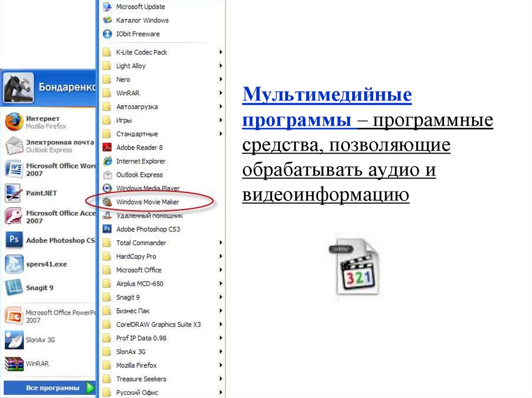Open HardCopy Pro folder entry
The width and height of the screenshot is (532, 398).
(x=163, y=256)
